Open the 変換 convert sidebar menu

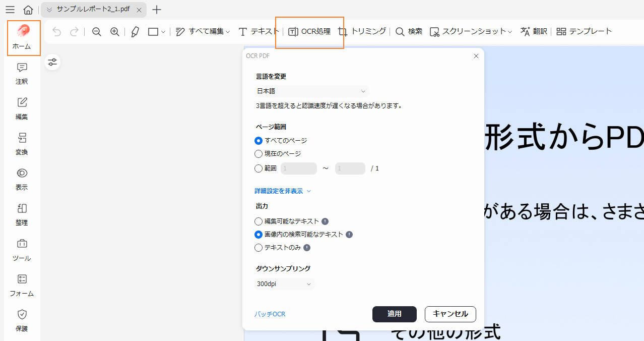22,144
